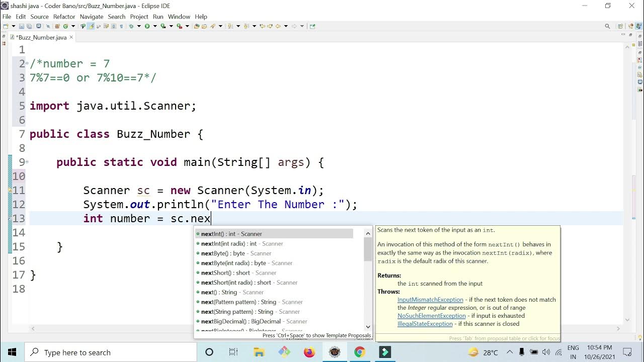Open the Refactor menu
This screenshot has width=644, height=362.
click(64, 17)
